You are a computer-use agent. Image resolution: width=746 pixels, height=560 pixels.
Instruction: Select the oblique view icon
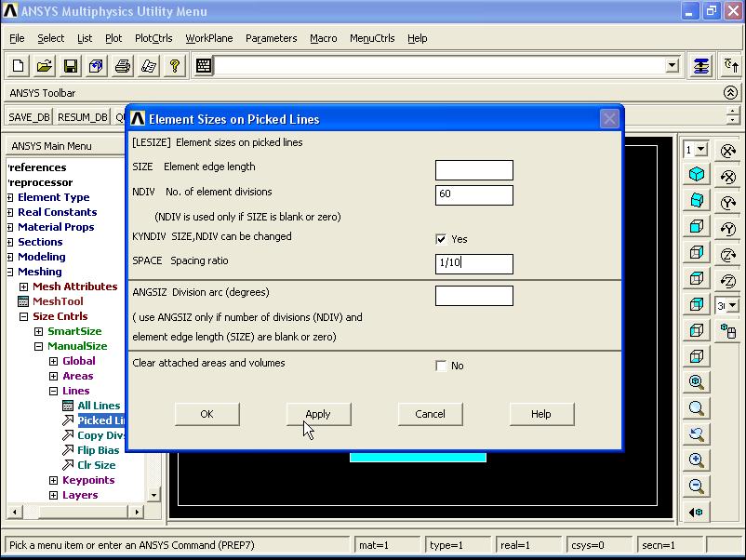[697, 200]
